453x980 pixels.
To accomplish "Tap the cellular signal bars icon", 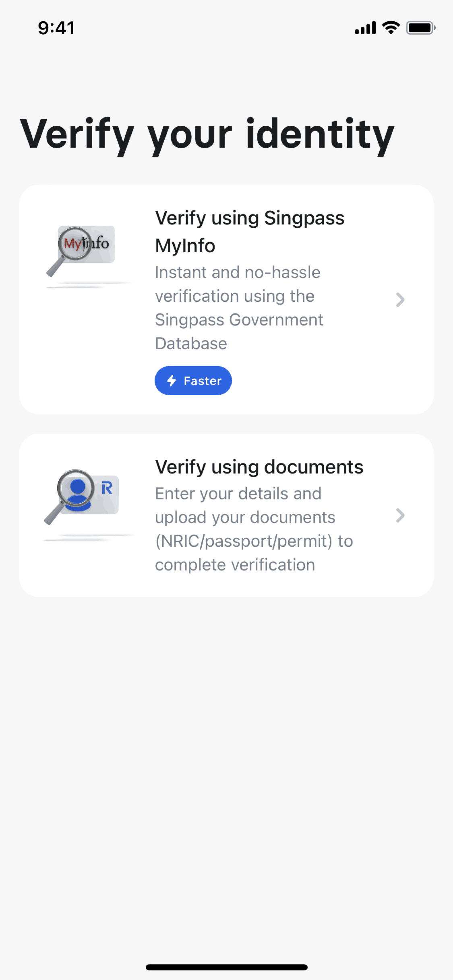I will pos(365,28).
